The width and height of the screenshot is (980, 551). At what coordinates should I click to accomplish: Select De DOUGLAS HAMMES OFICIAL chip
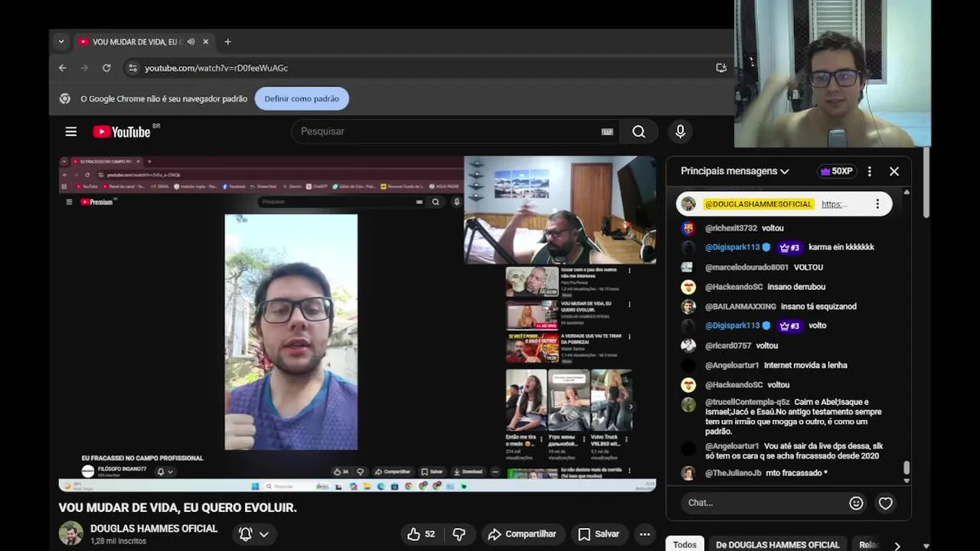pos(778,545)
